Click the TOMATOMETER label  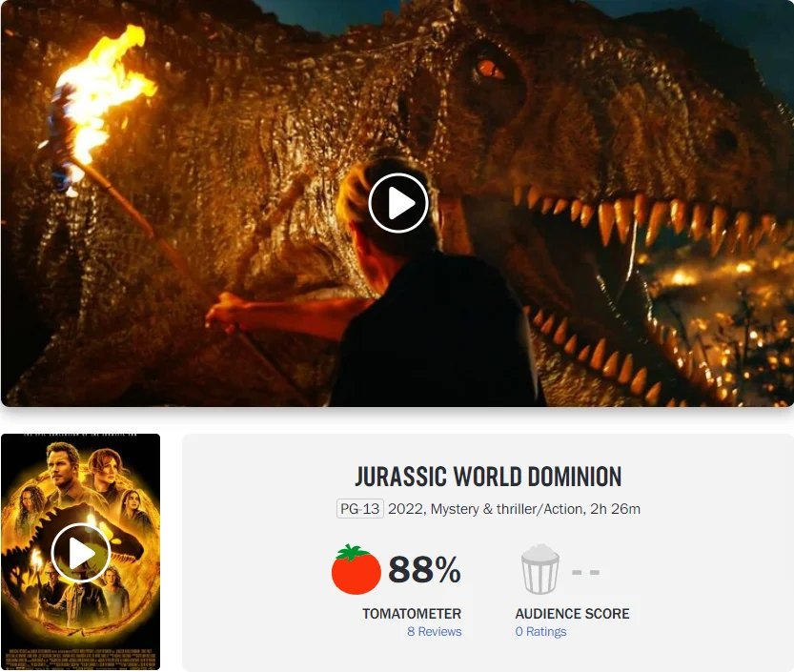(x=412, y=613)
